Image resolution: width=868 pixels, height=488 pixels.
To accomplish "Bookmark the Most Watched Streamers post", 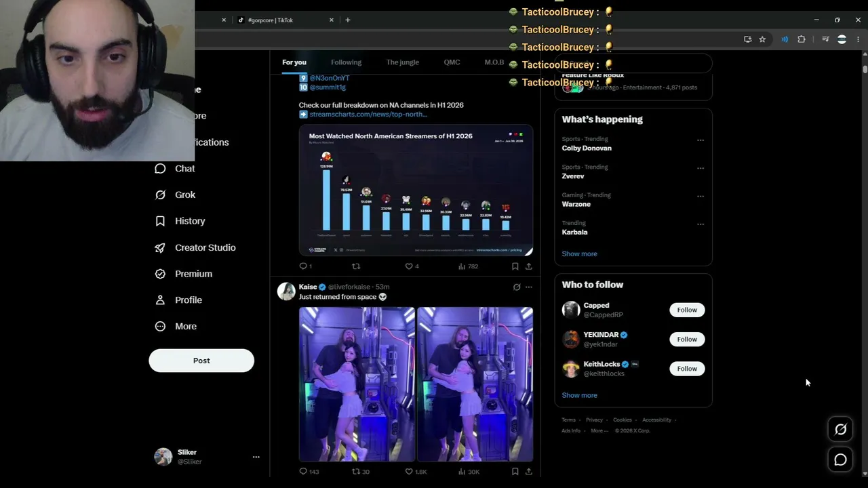I will (515, 266).
